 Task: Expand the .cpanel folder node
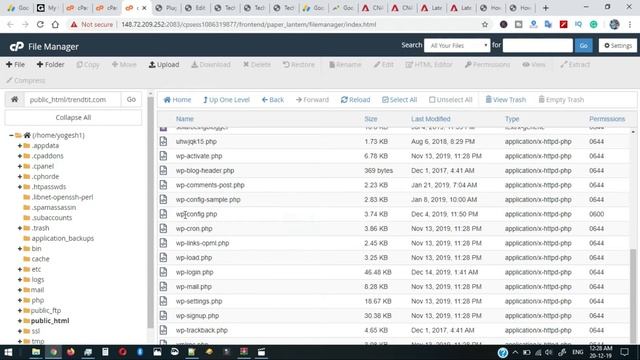tap(20, 166)
